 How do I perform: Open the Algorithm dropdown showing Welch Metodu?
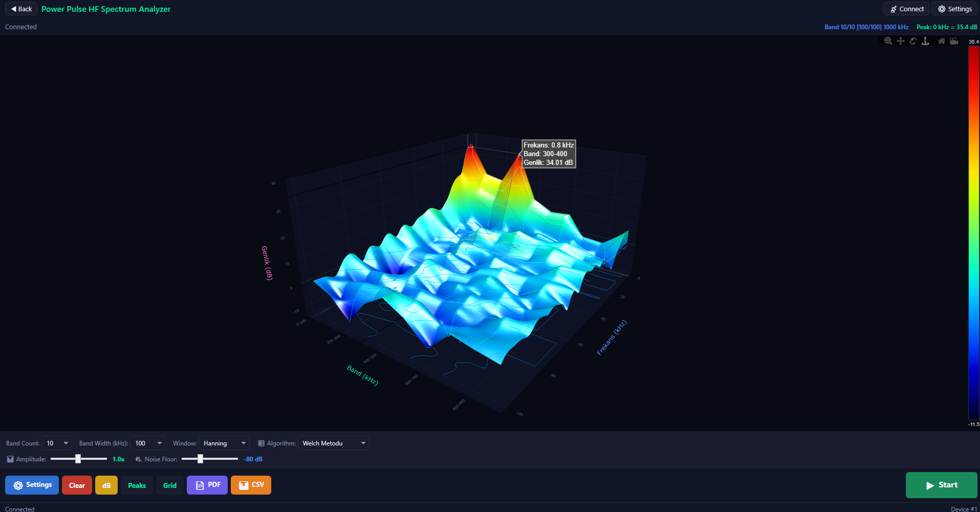click(333, 443)
